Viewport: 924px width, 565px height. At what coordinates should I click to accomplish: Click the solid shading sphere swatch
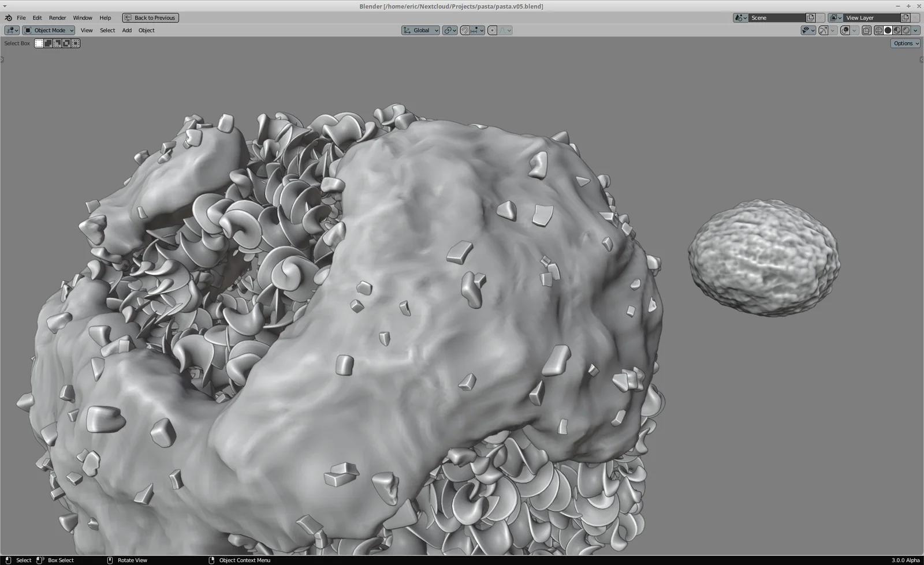[x=888, y=30]
